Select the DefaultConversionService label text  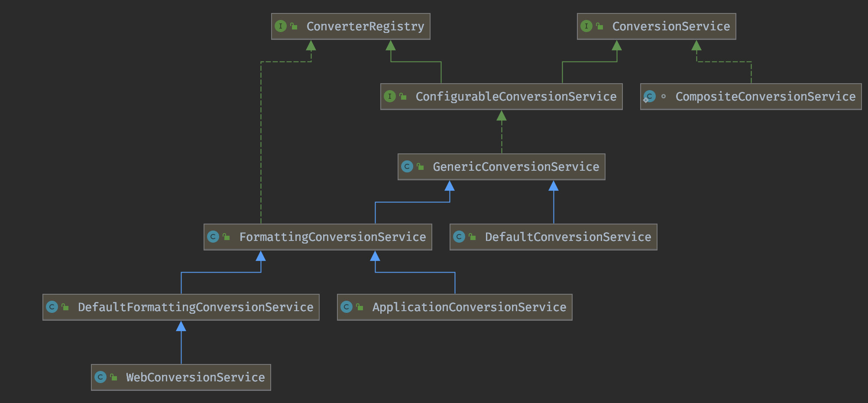[x=568, y=237]
